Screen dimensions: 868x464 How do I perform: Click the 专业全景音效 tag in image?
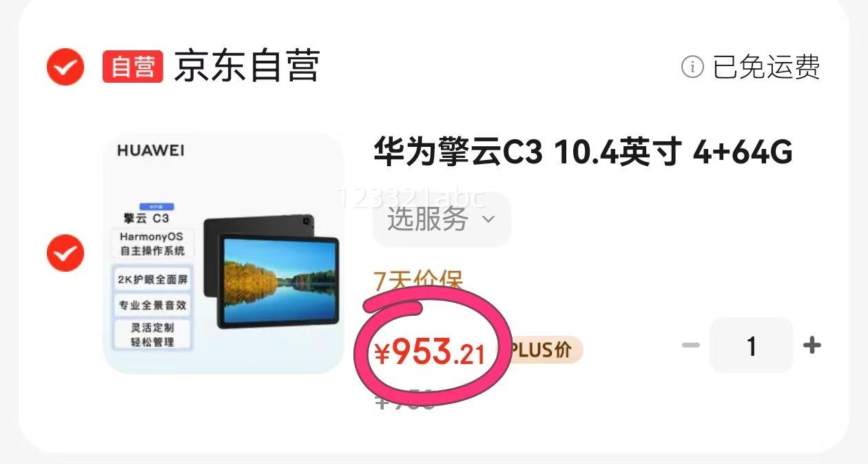coord(153,305)
